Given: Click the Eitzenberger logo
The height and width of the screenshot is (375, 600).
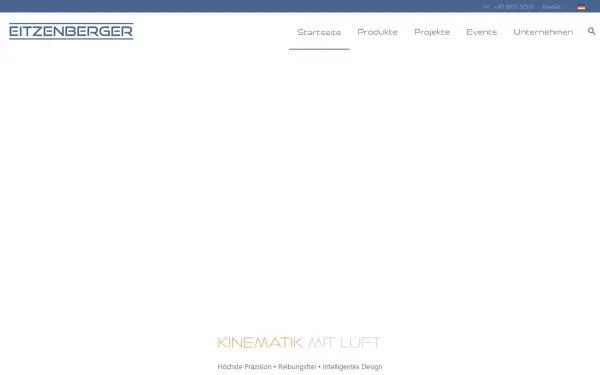Looking at the screenshot, I should [71, 31].
